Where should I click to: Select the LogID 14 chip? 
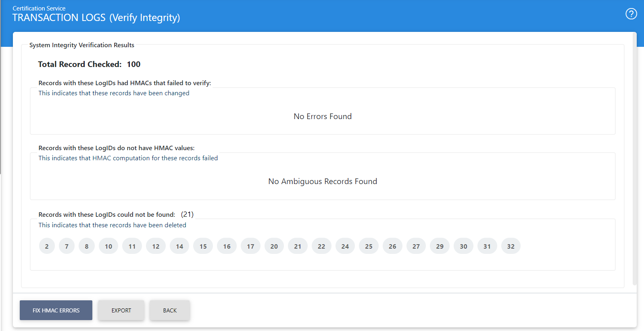179,246
